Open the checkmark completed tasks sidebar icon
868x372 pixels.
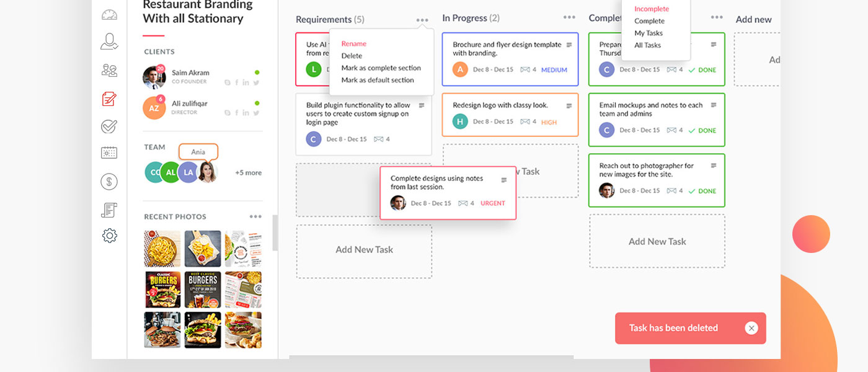pos(109,126)
